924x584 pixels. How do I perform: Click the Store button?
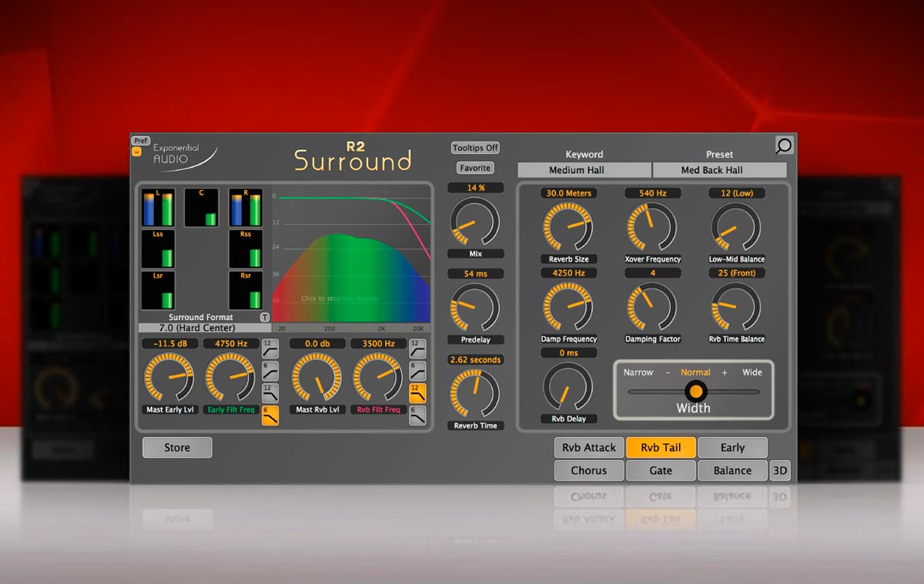[x=177, y=448]
